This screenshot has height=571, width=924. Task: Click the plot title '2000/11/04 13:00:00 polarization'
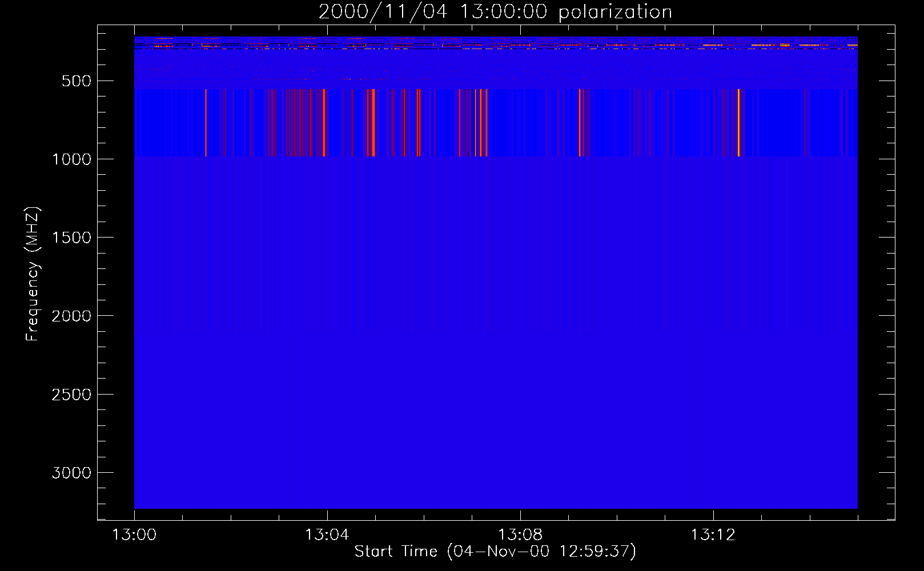click(495, 11)
